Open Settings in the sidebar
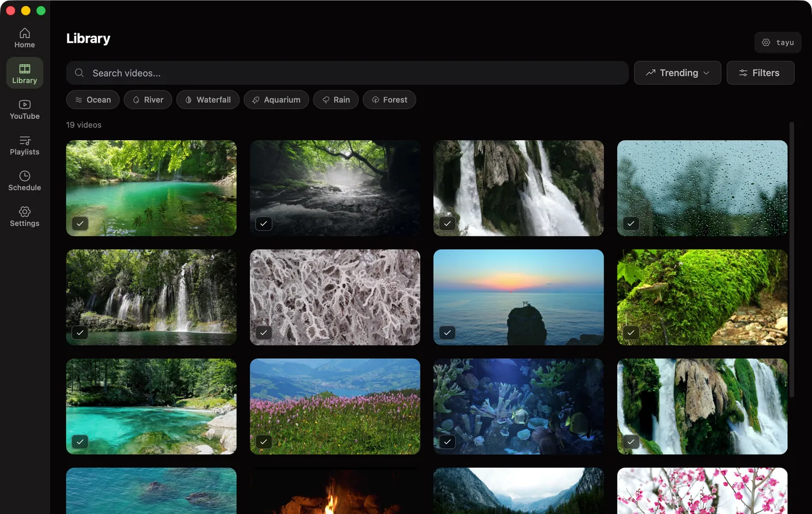Image resolution: width=812 pixels, height=514 pixels. coord(25,216)
